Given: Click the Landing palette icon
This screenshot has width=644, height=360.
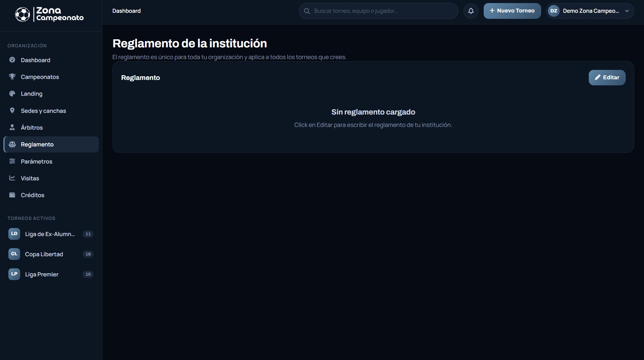Looking at the screenshot, I should 12,94.
